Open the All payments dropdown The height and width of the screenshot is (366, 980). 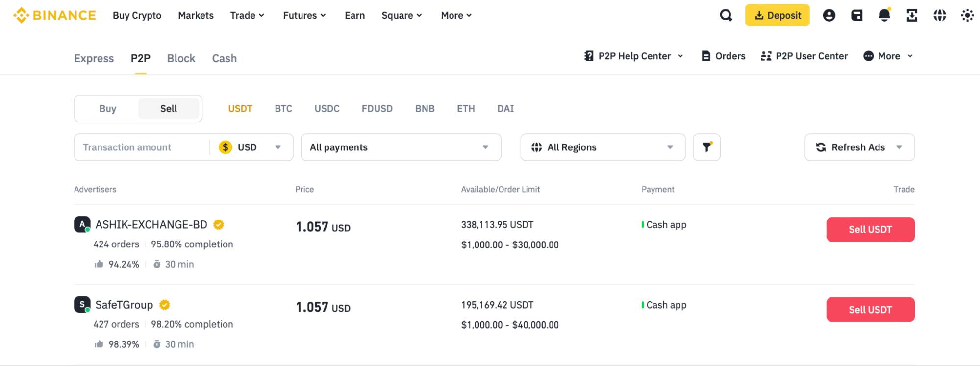pyautogui.click(x=401, y=147)
